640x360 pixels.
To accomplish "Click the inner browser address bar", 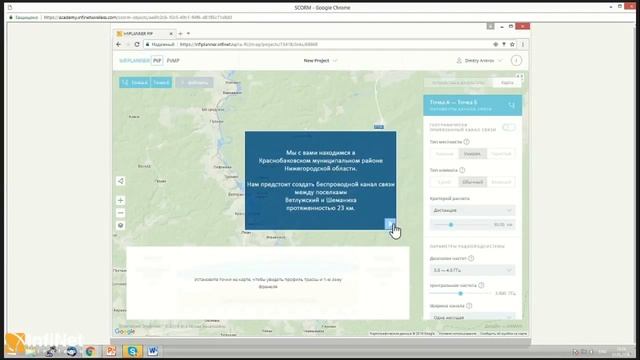I will tap(318, 44).
